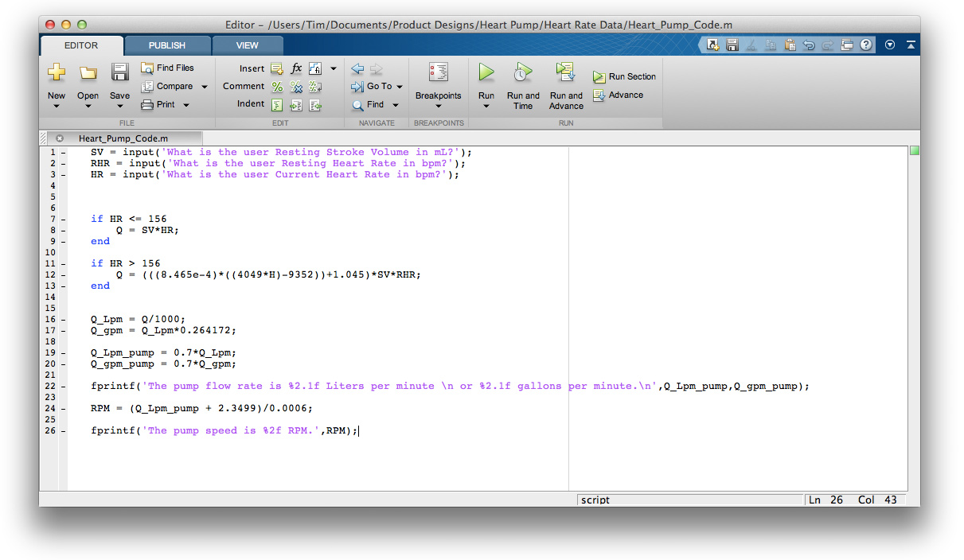Click the 'script' label in status bar
The width and height of the screenshot is (964, 560).
pos(595,500)
